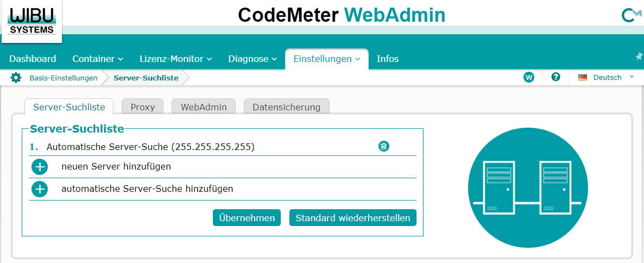Click the gear icon in breadcrumb bar
The image size is (644, 263).
tap(16, 78)
